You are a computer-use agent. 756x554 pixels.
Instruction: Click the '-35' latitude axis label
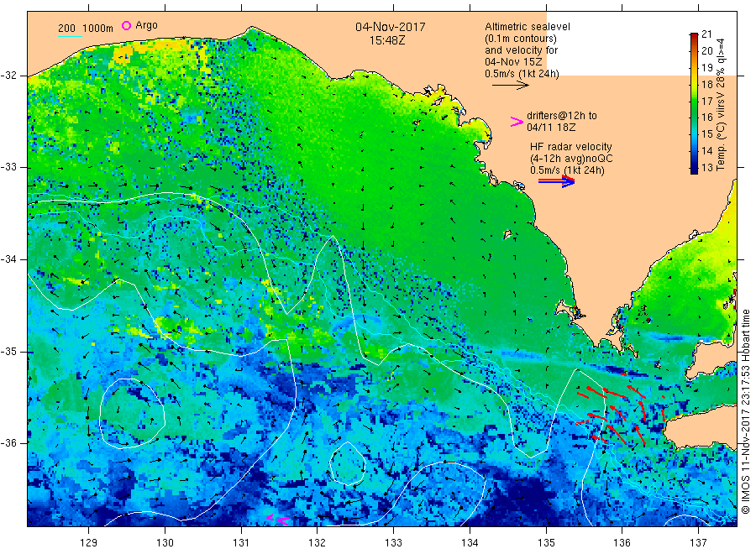8,352
